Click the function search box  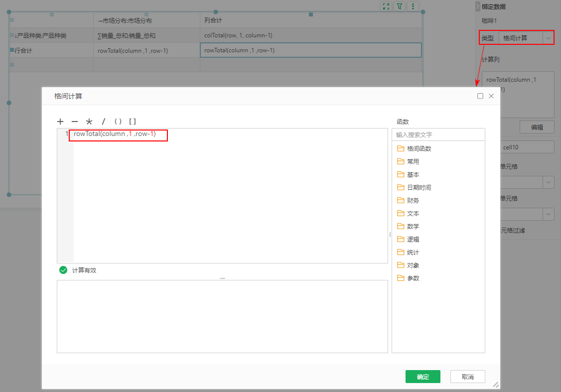point(438,134)
